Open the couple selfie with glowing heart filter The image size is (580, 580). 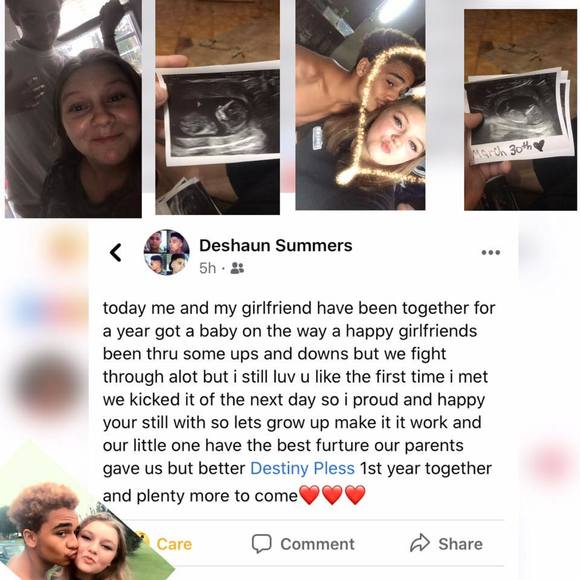(360, 105)
